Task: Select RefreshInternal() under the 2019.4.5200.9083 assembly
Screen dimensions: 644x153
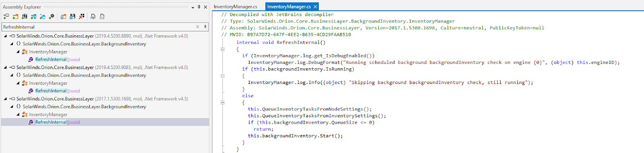Action: click(x=58, y=91)
